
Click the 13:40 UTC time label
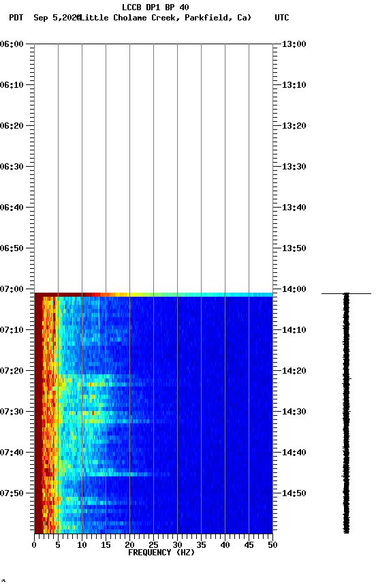294,208
